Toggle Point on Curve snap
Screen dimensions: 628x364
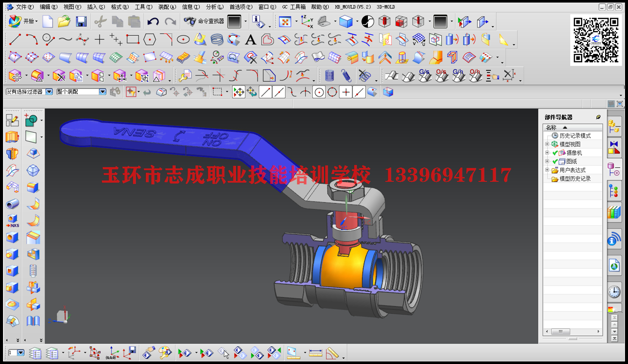pyautogui.click(x=359, y=92)
